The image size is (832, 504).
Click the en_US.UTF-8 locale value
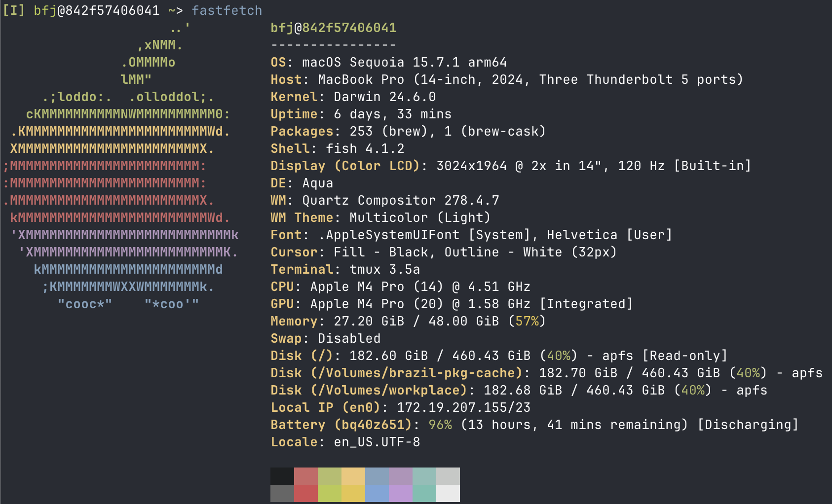(377, 442)
